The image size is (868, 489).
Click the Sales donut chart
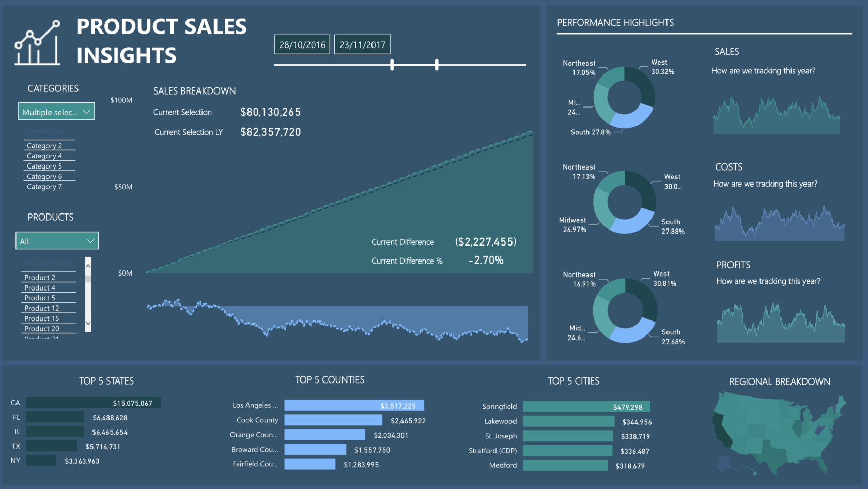click(x=624, y=97)
